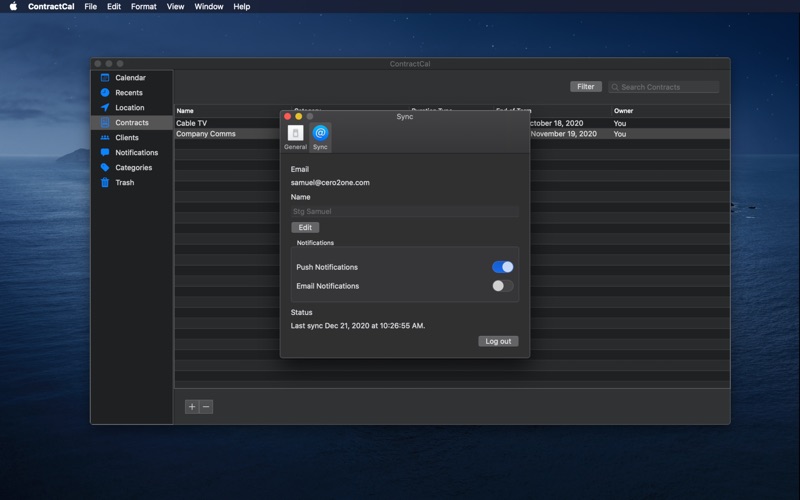Click the Categories label in sidebar
This screenshot has width=800, height=500.
tap(133, 167)
